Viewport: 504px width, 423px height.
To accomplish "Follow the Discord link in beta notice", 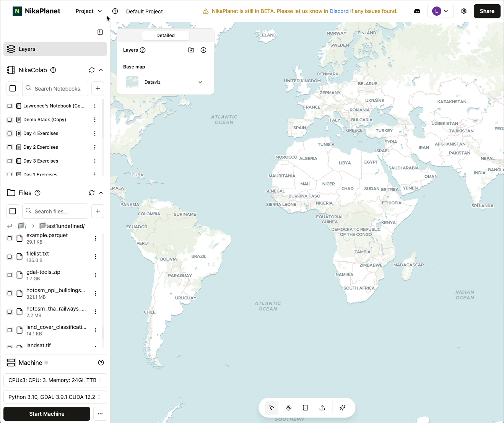I will 339,11.
